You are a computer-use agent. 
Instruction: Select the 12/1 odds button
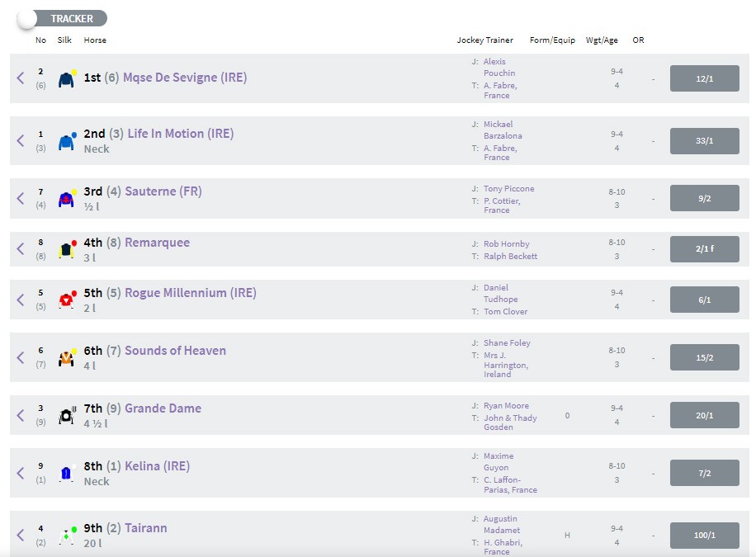pyautogui.click(x=704, y=78)
